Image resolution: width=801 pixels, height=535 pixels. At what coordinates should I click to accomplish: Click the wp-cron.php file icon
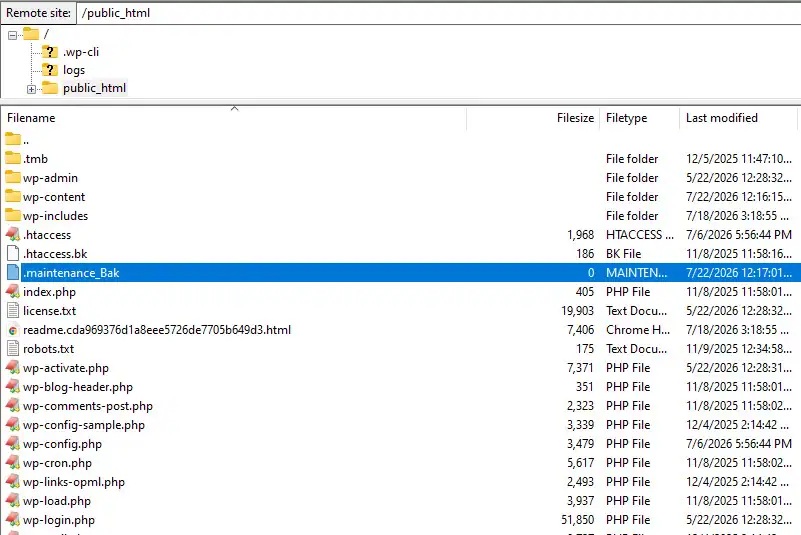(13, 463)
